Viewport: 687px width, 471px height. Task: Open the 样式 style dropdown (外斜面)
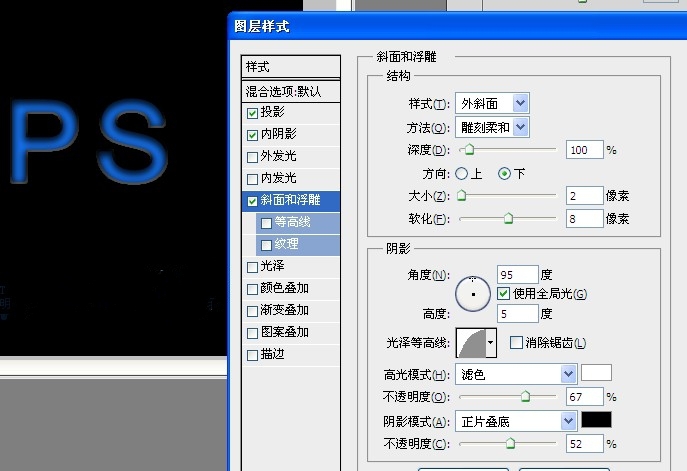coord(492,104)
